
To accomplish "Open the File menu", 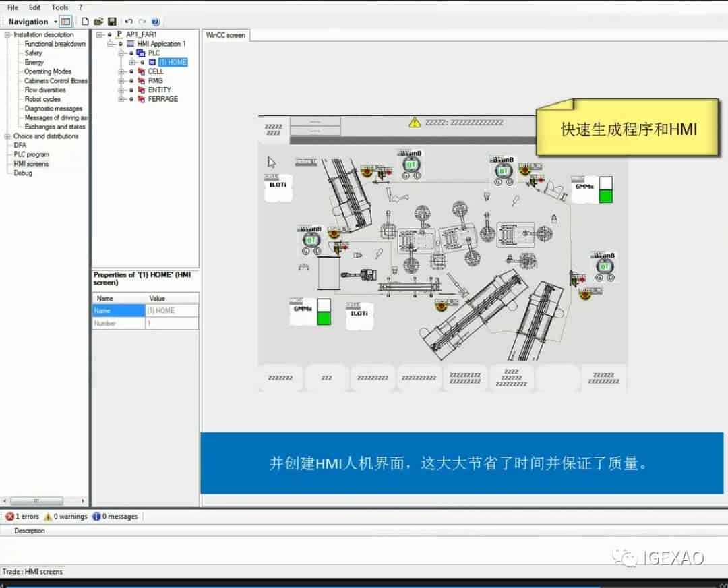I will tap(13, 7).
